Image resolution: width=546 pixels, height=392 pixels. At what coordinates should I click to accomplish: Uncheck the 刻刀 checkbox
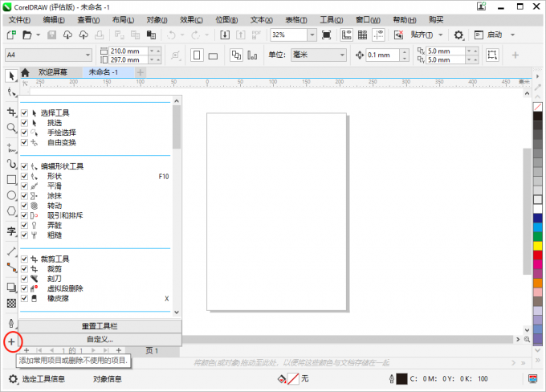click(24, 279)
